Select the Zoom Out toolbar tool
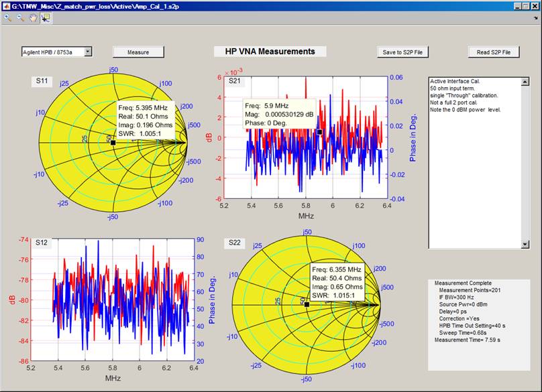 click(20, 17)
